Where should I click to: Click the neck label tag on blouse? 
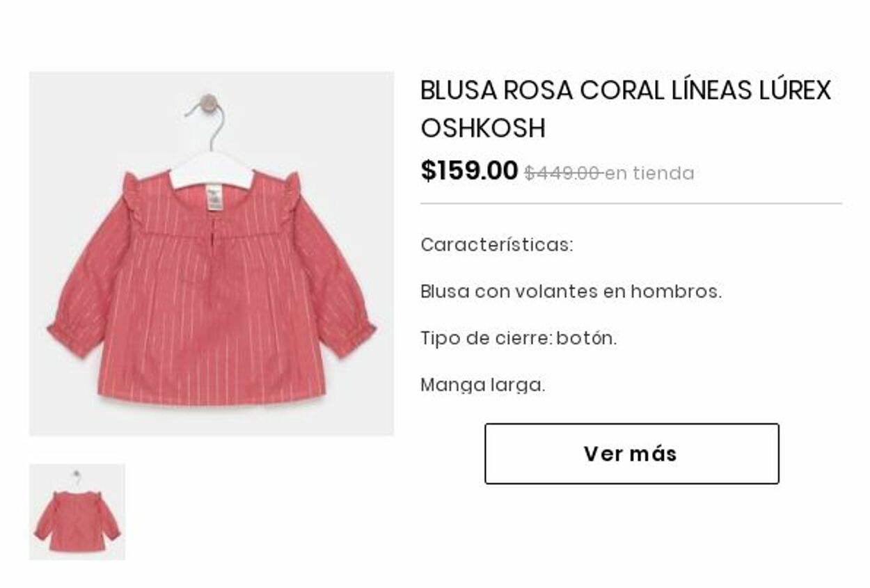pyautogui.click(x=214, y=196)
